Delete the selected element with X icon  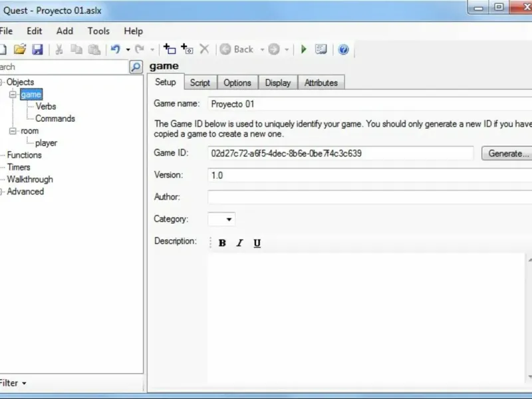[x=204, y=49]
